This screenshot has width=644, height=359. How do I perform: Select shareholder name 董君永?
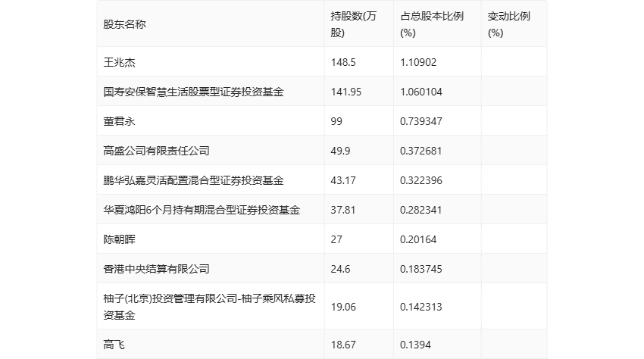(x=119, y=122)
